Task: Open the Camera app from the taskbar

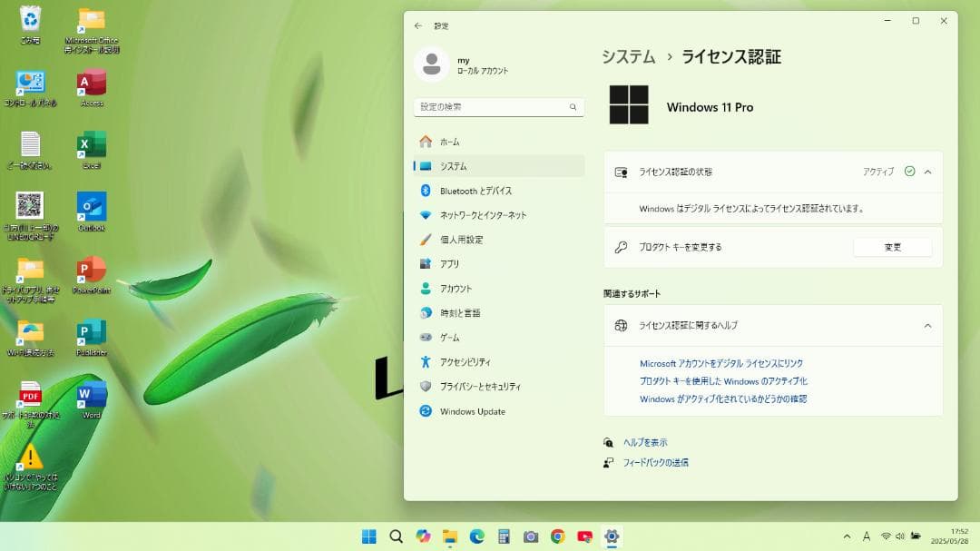Action: coord(531,536)
